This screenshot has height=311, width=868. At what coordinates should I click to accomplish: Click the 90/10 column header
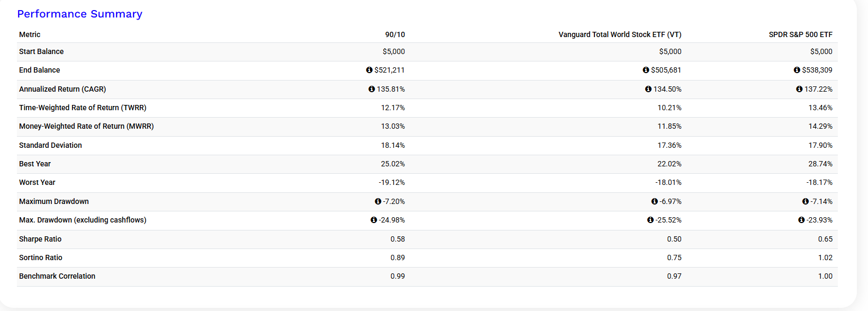[x=395, y=34]
